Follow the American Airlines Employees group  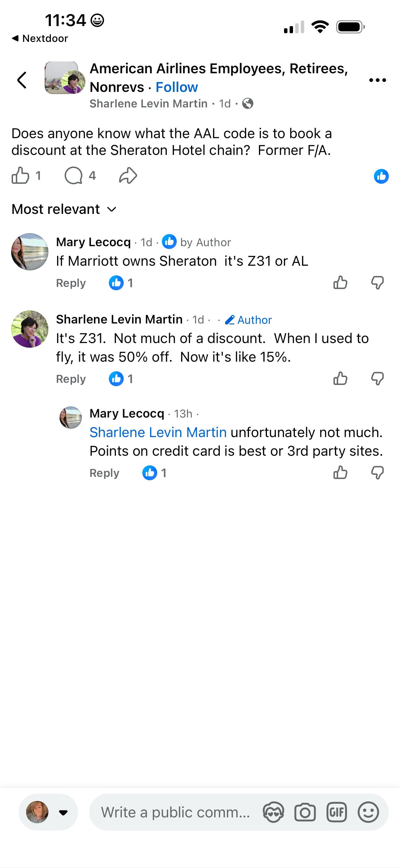176,87
